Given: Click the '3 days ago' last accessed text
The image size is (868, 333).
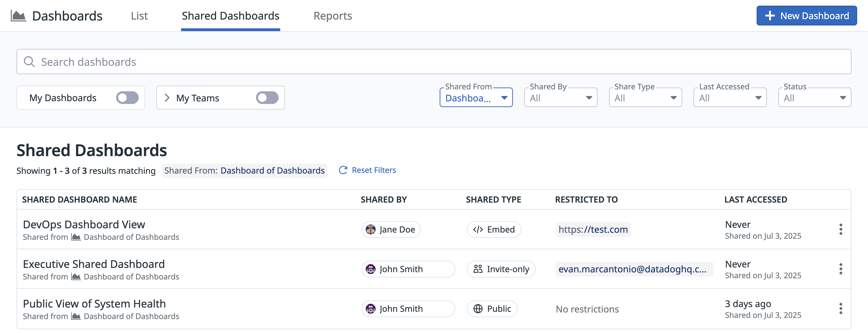Looking at the screenshot, I should pyautogui.click(x=748, y=304).
